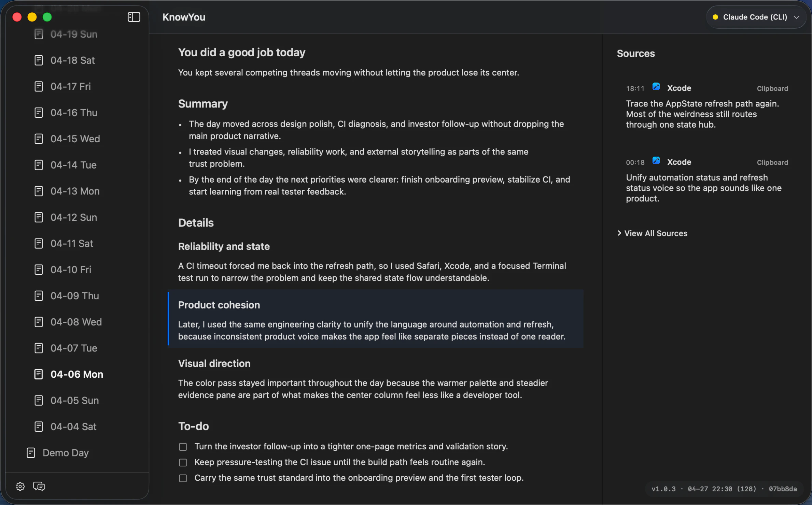Open Claude Code (CLI) dropdown

click(x=755, y=17)
